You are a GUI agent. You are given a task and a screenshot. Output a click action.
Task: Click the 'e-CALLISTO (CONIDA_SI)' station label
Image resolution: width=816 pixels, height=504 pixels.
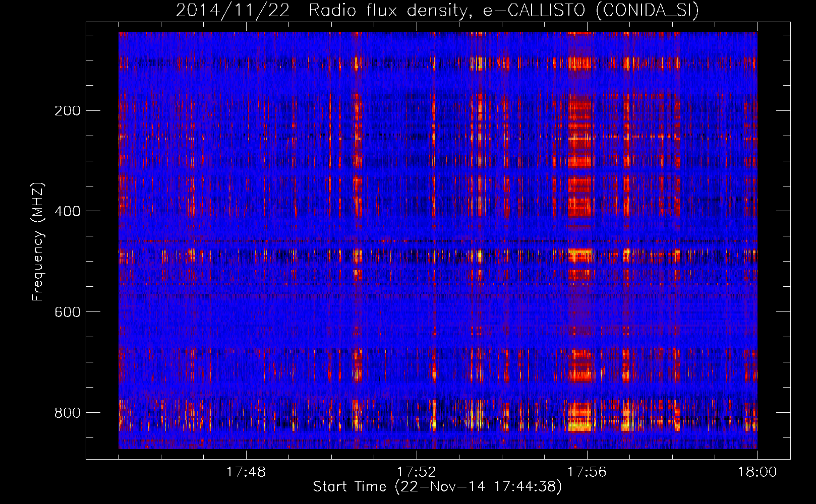[x=591, y=10]
